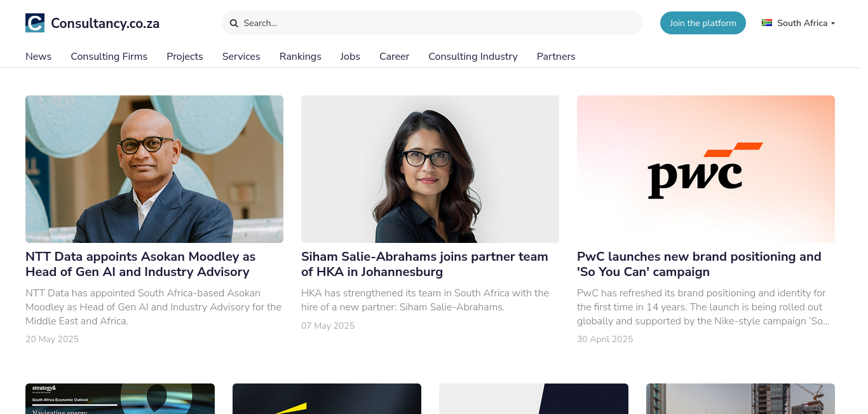Click the HKA article summary text
This screenshot has width=868, height=414.
(425, 300)
